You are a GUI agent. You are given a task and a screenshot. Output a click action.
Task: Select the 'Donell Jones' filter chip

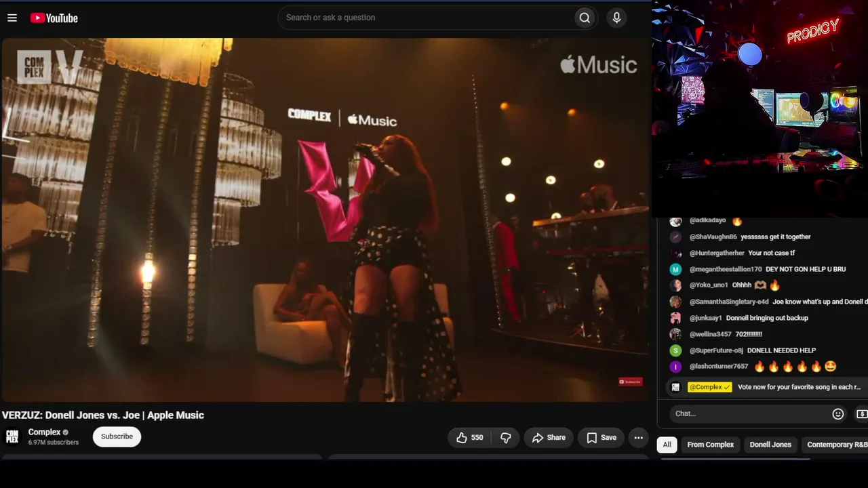(x=770, y=445)
